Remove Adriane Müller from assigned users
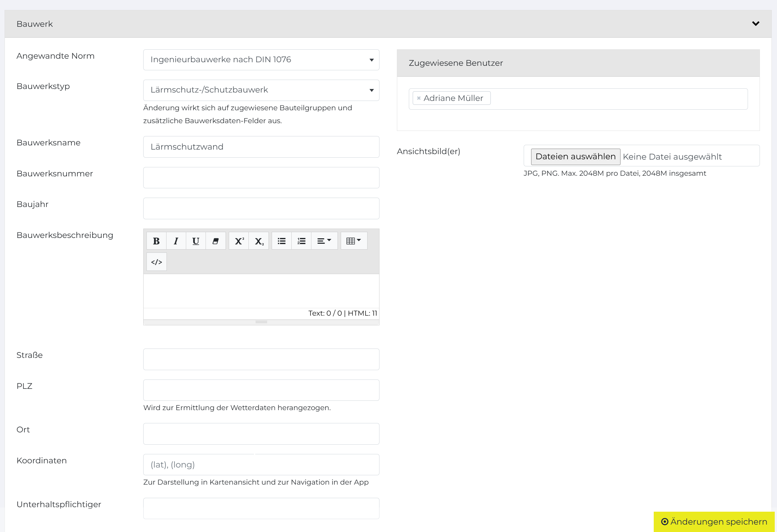This screenshot has height=532, width=777. coord(419,98)
